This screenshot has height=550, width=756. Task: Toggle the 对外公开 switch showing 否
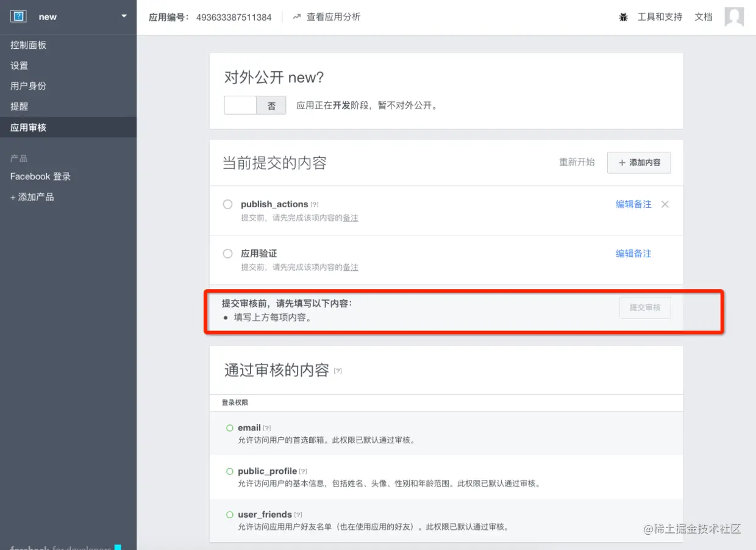click(255, 105)
